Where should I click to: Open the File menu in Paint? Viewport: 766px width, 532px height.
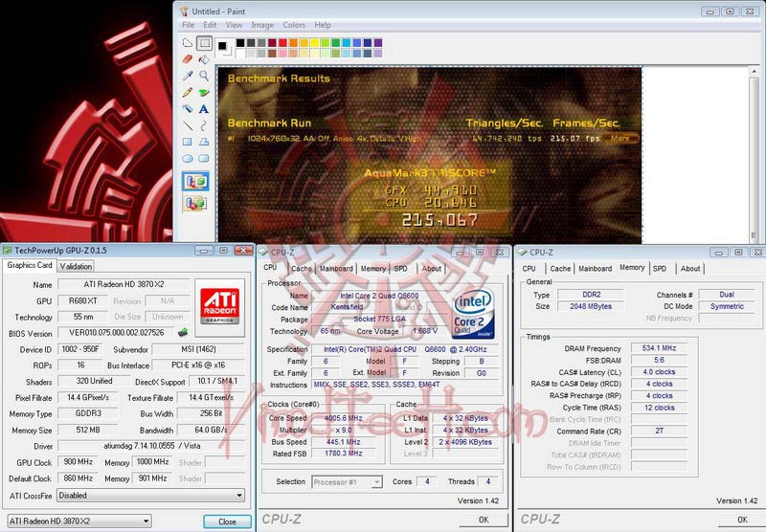tap(188, 25)
